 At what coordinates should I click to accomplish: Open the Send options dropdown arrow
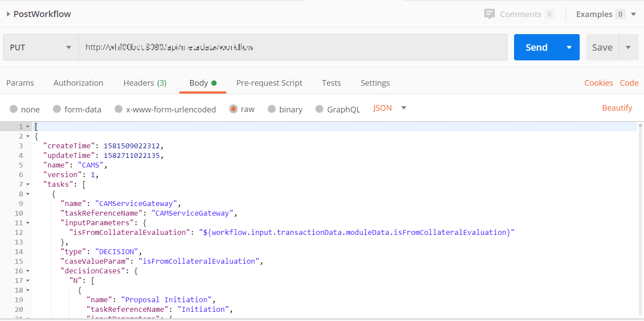(569, 47)
